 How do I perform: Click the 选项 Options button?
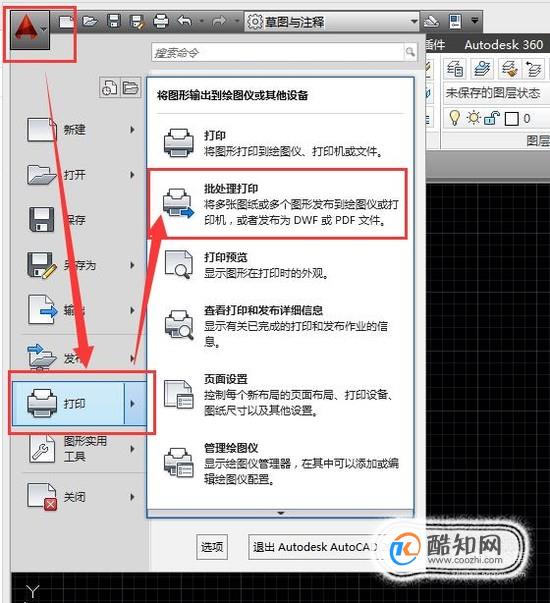212,546
